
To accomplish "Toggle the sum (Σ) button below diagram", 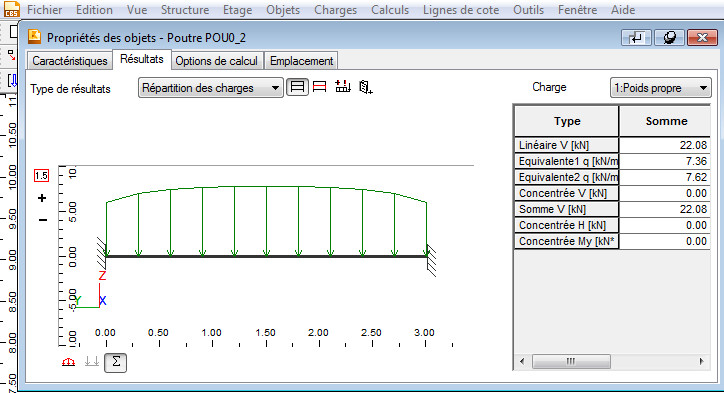I will coord(115,362).
